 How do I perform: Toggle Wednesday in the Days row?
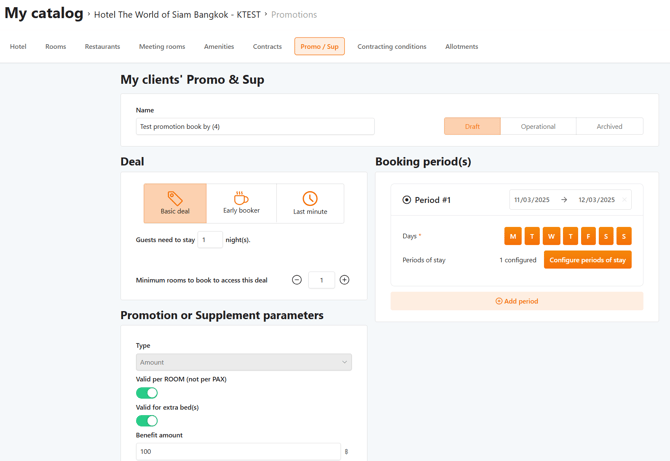click(551, 236)
